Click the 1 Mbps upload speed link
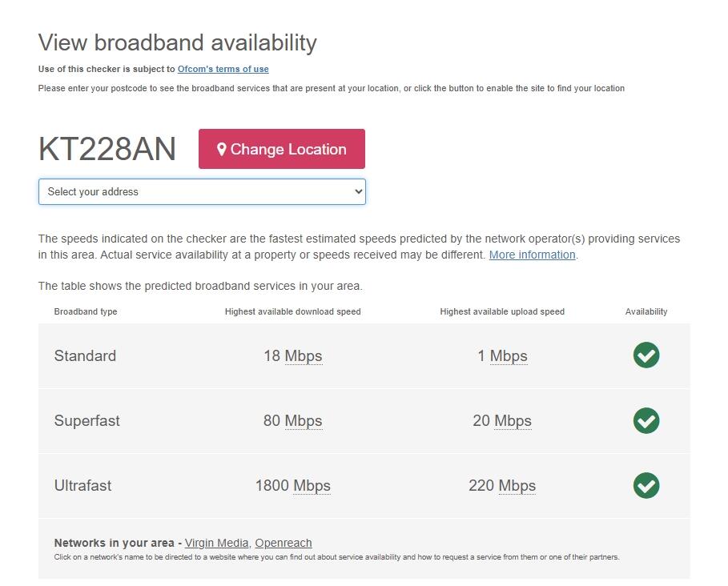This screenshot has height=586, width=728. pos(504,355)
